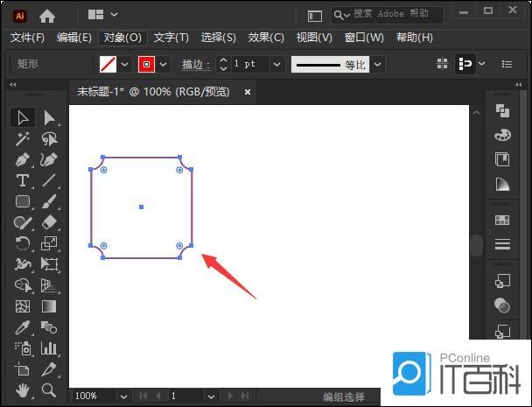532x407 pixels.
Task: Open the Pathfinder panel icon at top of right dock
Action: coord(502,110)
